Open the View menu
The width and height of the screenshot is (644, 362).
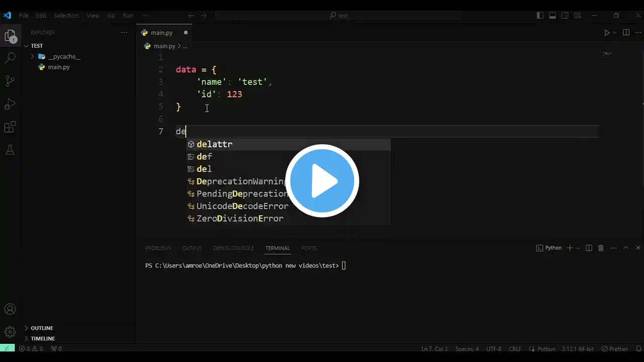tap(93, 16)
